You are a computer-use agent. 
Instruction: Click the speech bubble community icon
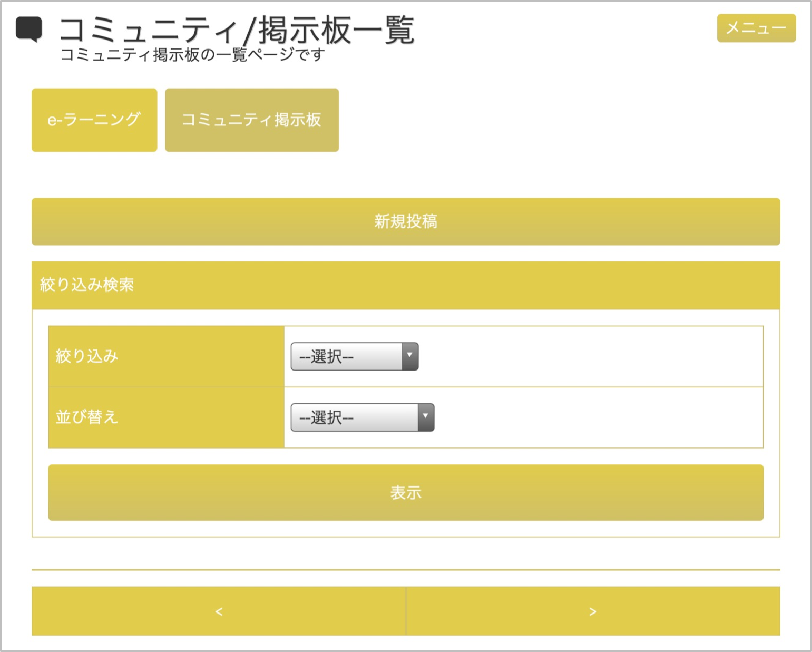(x=28, y=30)
